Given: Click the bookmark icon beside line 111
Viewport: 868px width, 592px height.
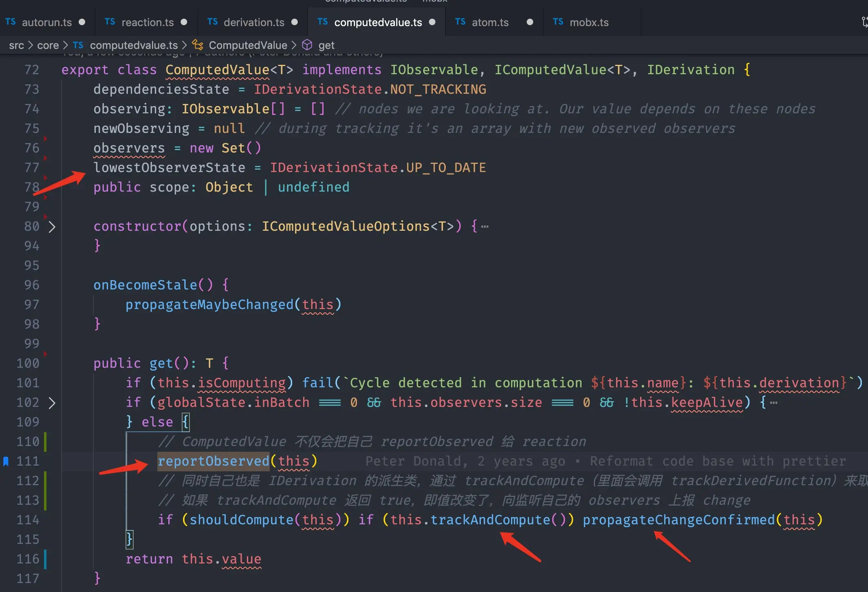Looking at the screenshot, I should (6, 461).
